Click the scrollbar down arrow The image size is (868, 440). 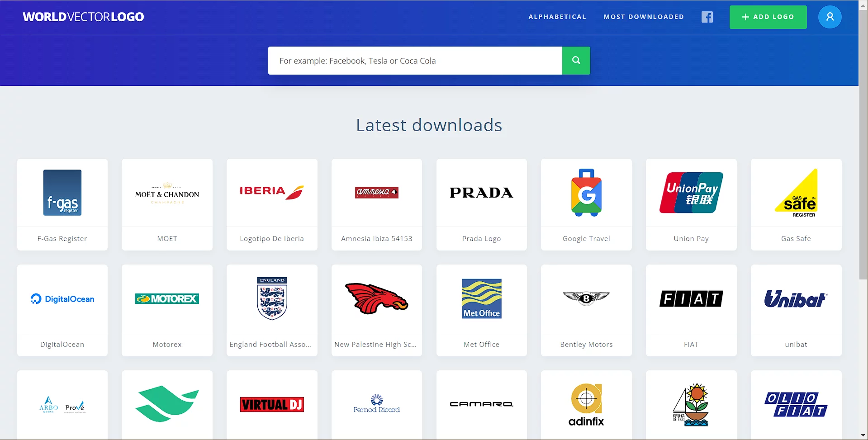(x=863, y=435)
